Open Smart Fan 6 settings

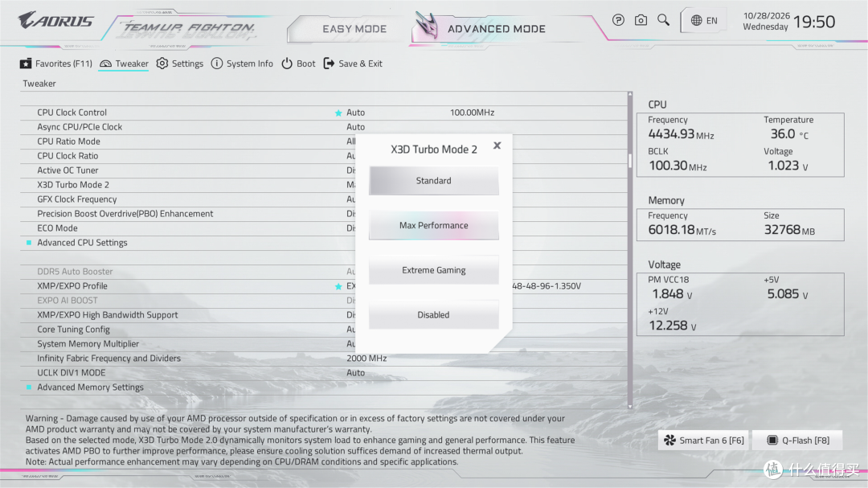coord(703,441)
